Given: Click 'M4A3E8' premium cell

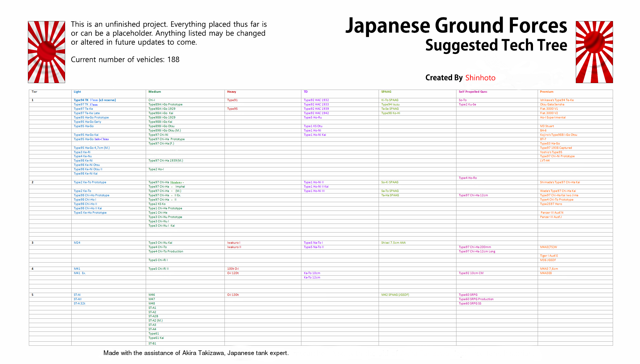Looking at the screenshot, I should (x=546, y=273).
